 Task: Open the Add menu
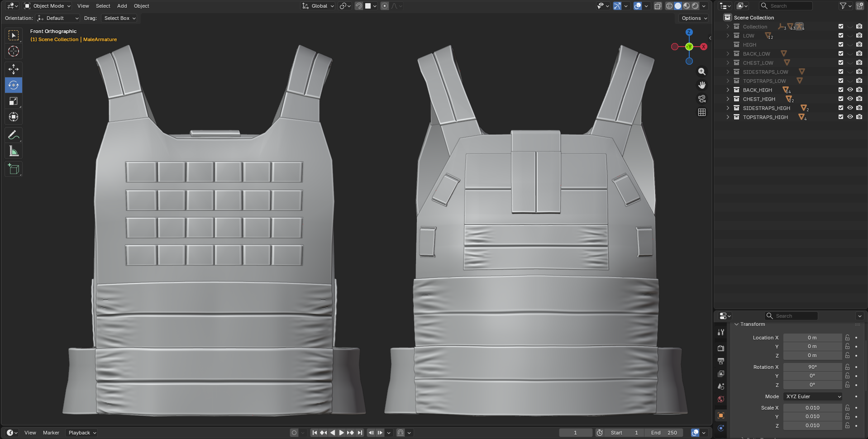coord(122,6)
